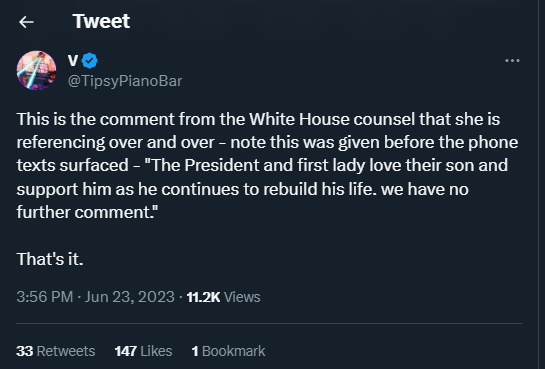Image resolution: width=545 pixels, height=369 pixels.
Task: Open the profile via display name V
Action: (73, 60)
